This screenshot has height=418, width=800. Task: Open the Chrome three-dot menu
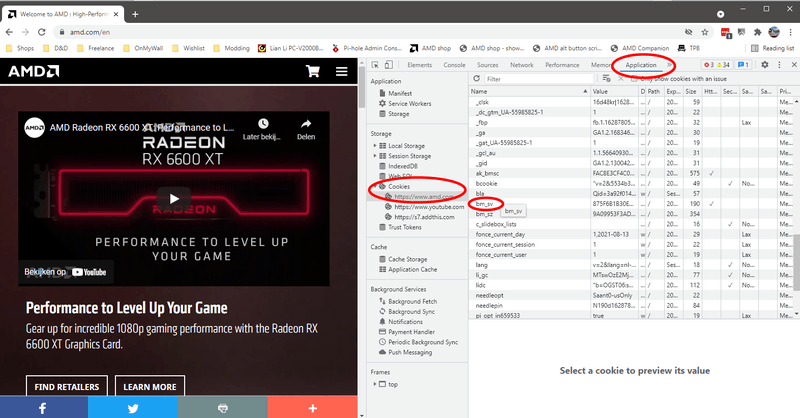790,32
